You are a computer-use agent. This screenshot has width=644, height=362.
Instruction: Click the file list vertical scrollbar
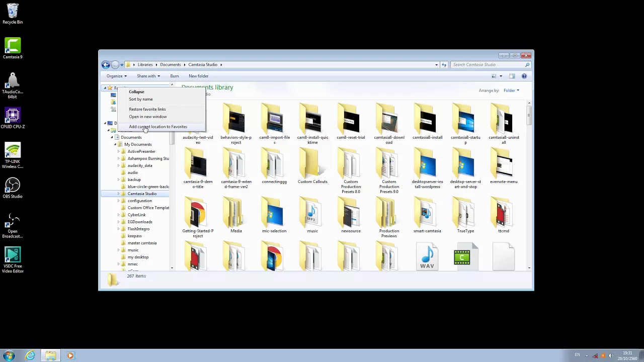(529, 115)
